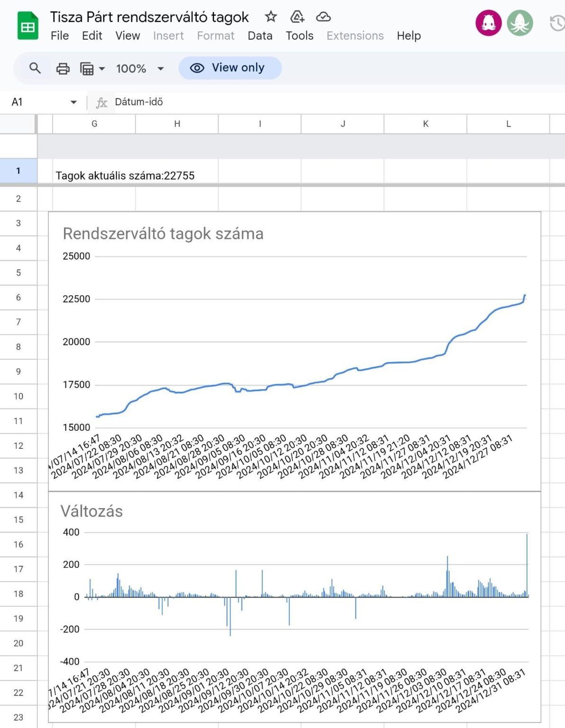The width and height of the screenshot is (565, 728).
Task: Open the View menu
Action: (128, 36)
